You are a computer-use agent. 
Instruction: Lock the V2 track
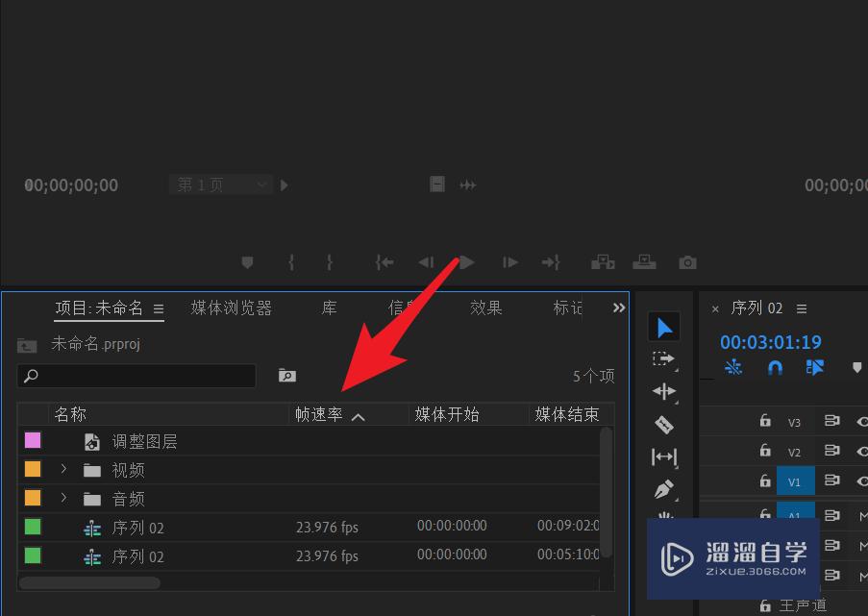pyautogui.click(x=764, y=451)
